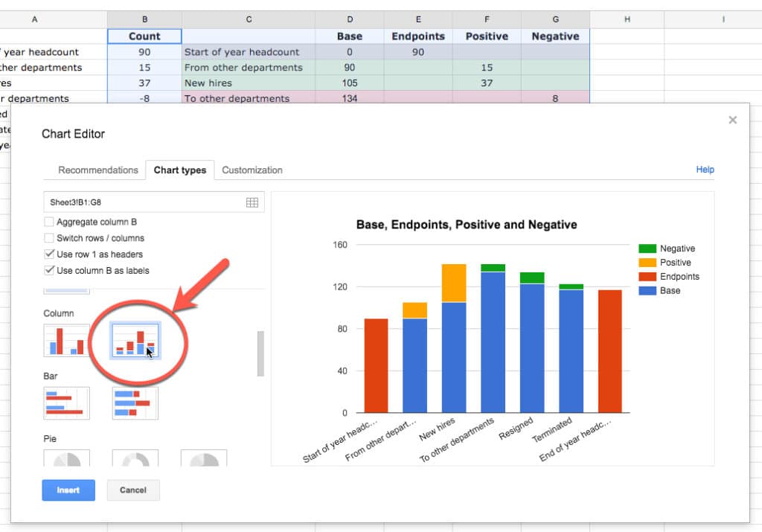The image size is (762, 532).
Task: Click the Sheet3!B1:G8 range input field
Action: click(x=112, y=202)
